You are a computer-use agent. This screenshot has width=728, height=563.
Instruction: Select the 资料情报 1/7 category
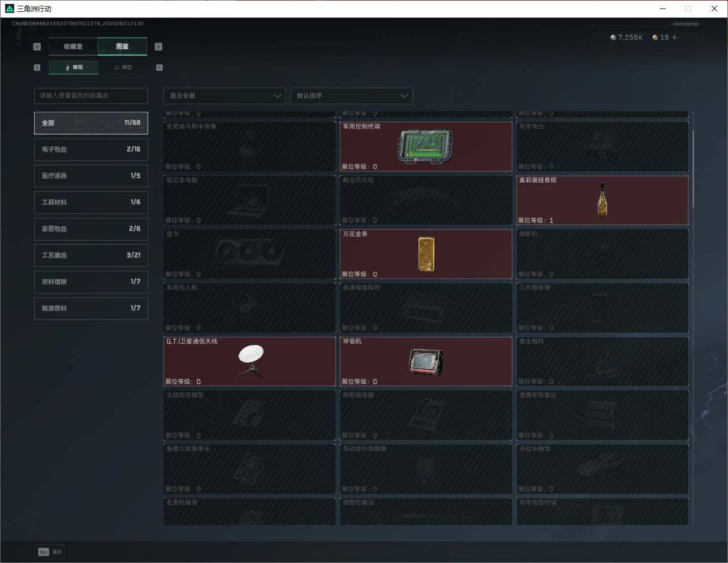(x=91, y=281)
